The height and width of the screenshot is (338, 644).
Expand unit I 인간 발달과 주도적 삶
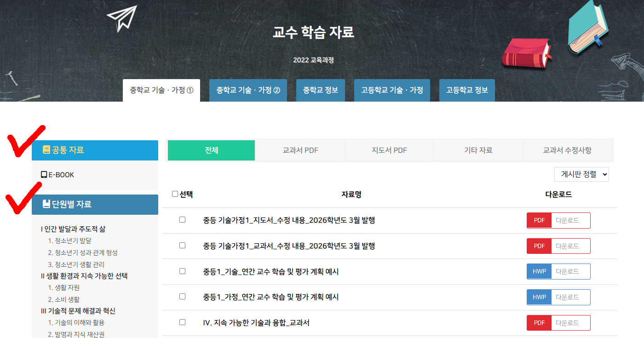coord(73,229)
